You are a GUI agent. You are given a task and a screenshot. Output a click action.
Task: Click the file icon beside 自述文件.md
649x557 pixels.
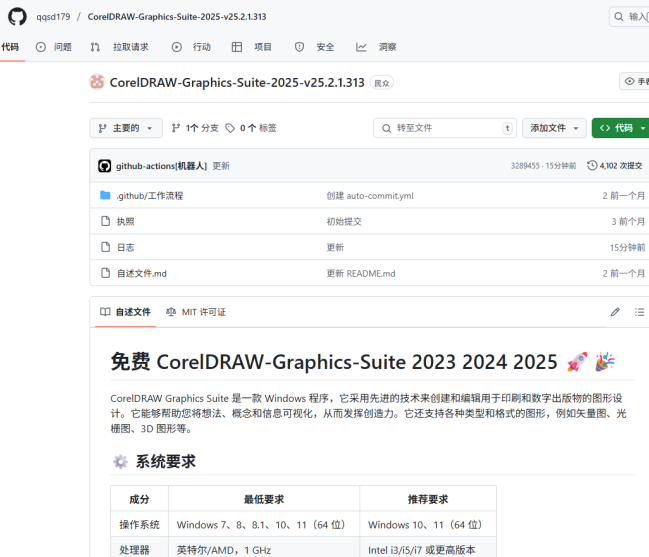[106, 273]
